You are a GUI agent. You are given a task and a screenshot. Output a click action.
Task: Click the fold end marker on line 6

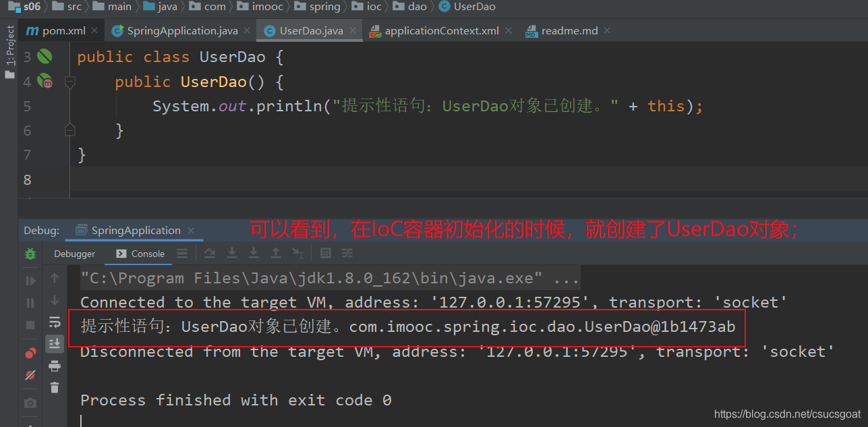pyautogui.click(x=69, y=130)
